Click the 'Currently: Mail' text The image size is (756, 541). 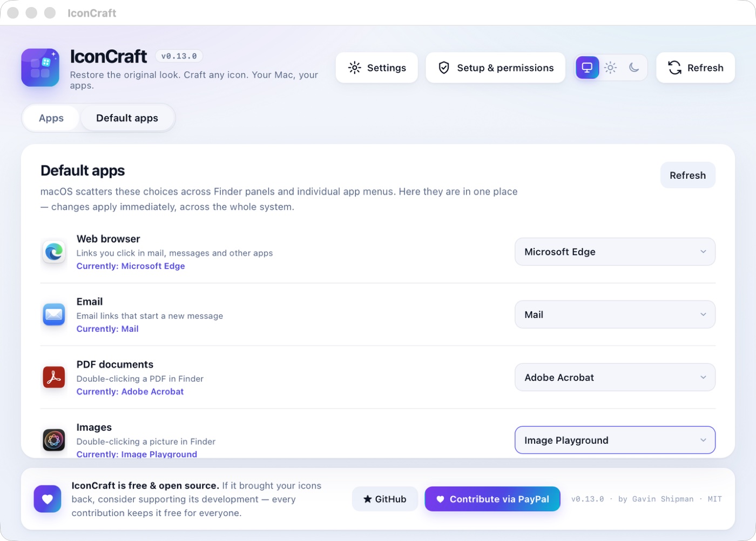(107, 329)
